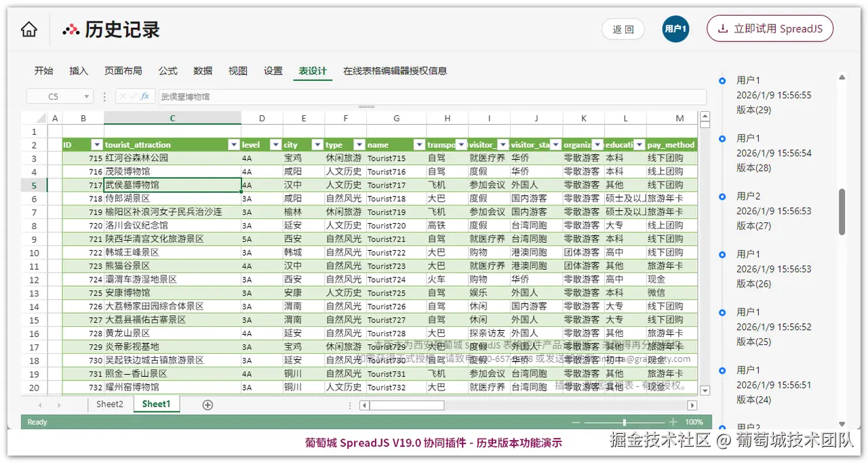This screenshot has width=868, height=463.
Task: Open the 表设计 ribbon tab
Action: coord(313,71)
